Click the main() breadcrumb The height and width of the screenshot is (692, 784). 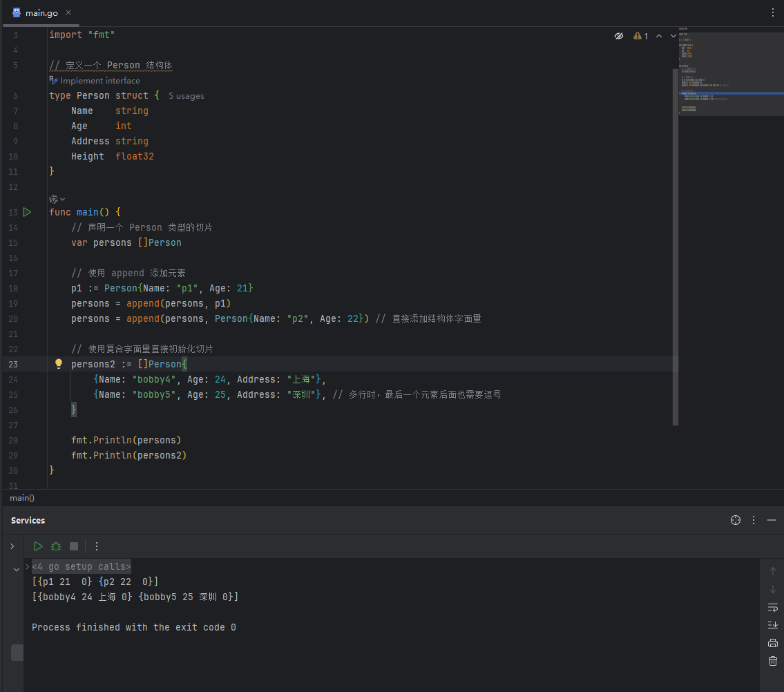pyautogui.click(x=22, y=497)
